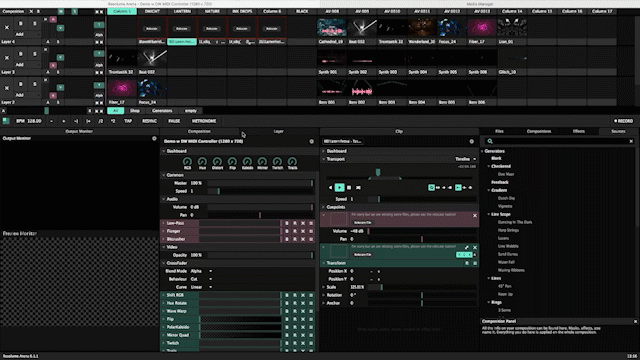This screenshot has width=640, height=360.
Task: Adjust the clip Scale slider
Action: tap(422, 287)
